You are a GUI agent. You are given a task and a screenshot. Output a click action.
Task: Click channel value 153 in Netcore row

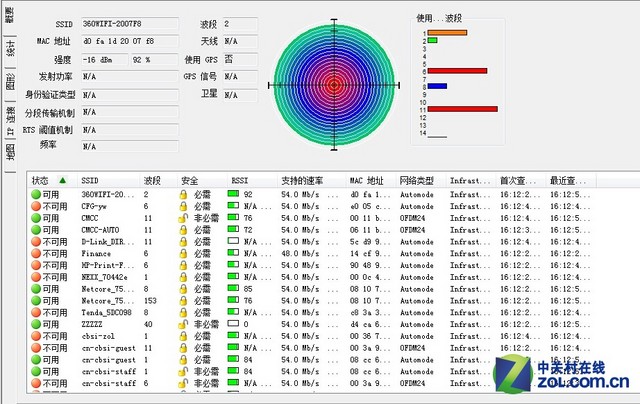click(x=150, y=301)
